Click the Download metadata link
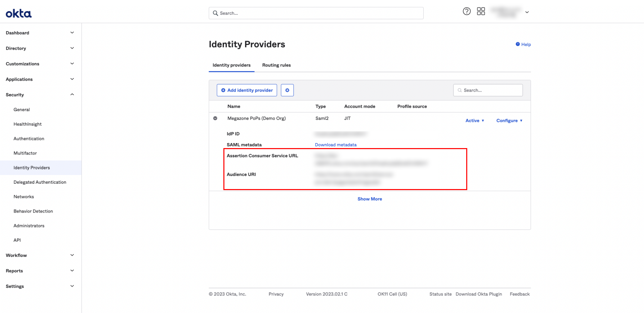 click(x=335, y=145)
